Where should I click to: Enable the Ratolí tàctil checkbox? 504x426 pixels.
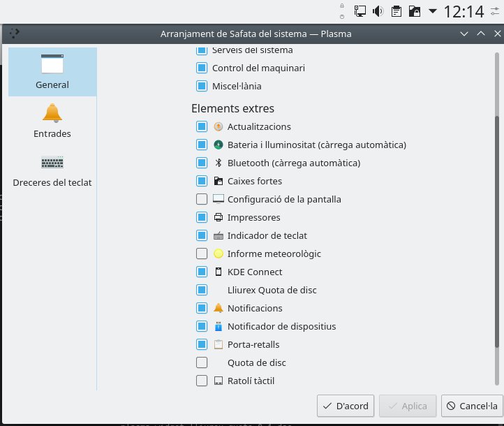202,381
